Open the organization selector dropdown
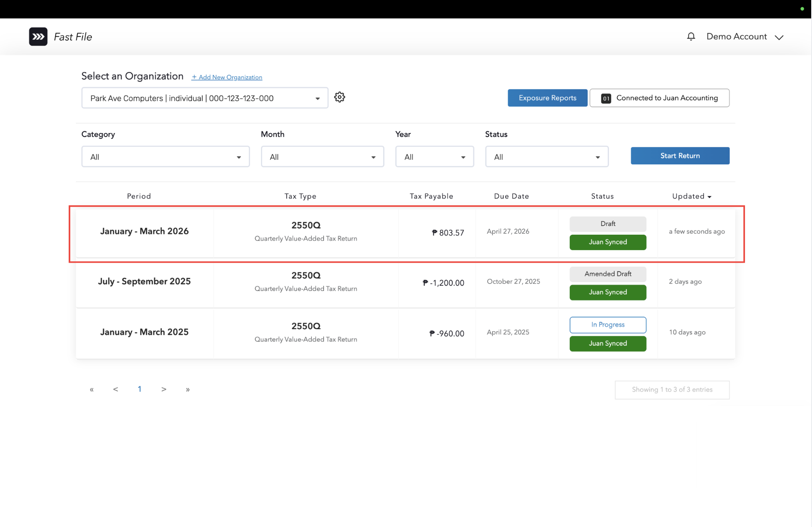812x527 pixels. point(205,98)
